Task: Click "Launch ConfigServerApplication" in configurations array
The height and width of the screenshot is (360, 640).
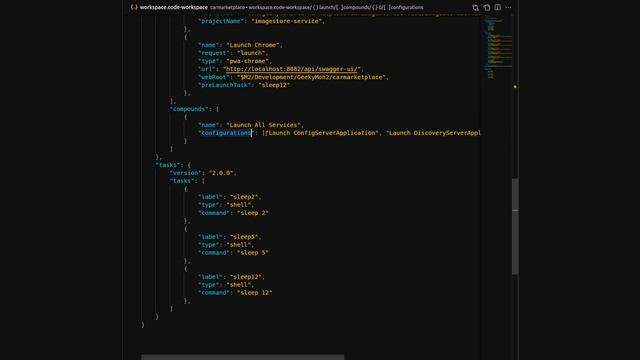Action: (x=322, y=133)
